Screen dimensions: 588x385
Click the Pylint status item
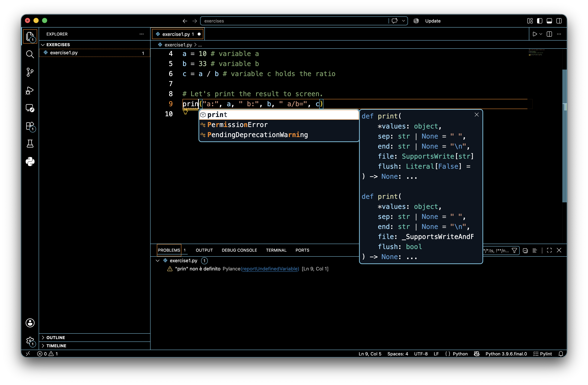click(542, 354)
